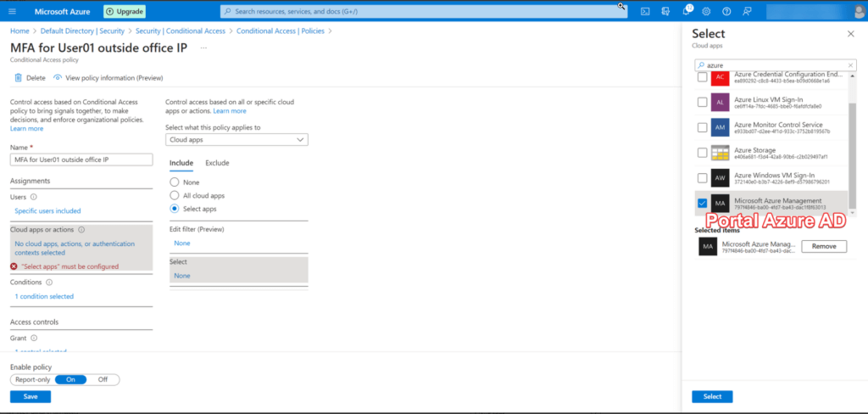Click the blue AM app icon
The height and width of the screenshot is (414, 868).
[721, 127]
